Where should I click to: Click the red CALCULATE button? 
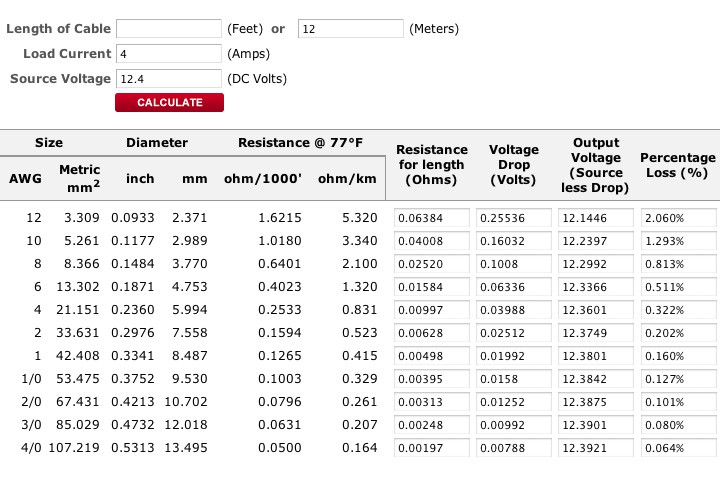[169, 102]
